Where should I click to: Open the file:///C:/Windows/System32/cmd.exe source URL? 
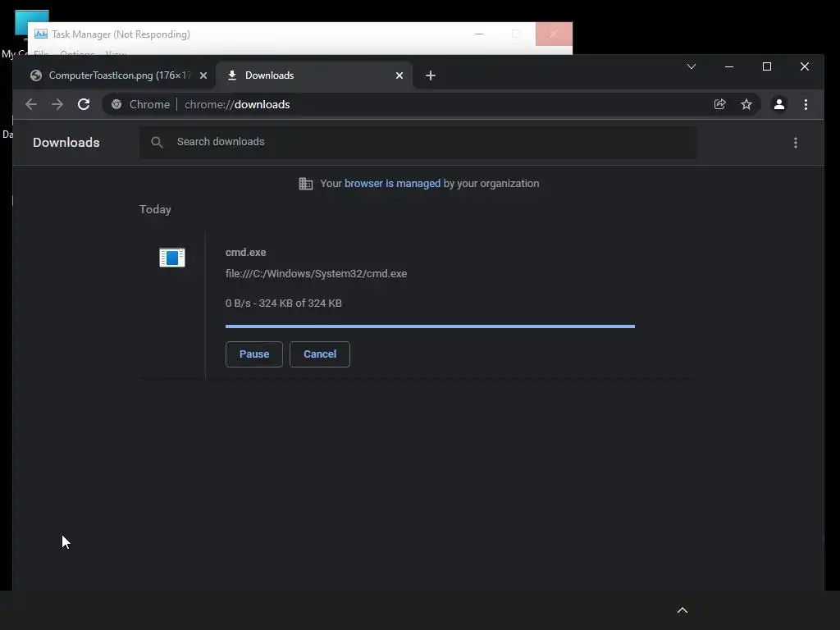coord(316,274)
